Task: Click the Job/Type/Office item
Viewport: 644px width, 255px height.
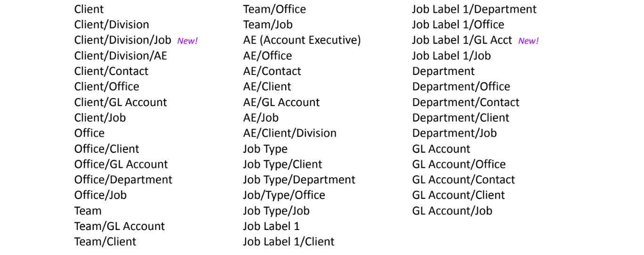Action: (x=284, y=195)
